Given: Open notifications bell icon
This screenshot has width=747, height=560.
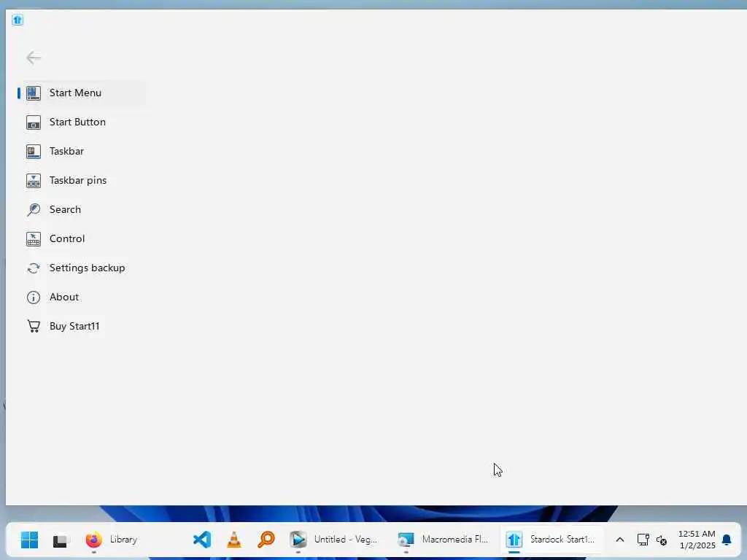Looking at the screenshot, I should [x=727, y=540].
